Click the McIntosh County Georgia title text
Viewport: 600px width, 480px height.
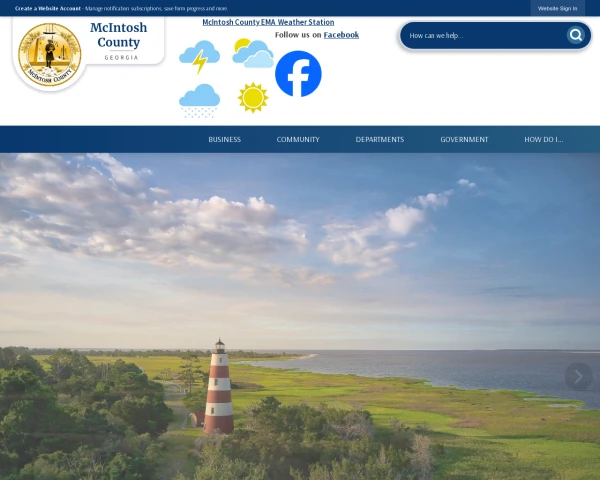(x=119, y=41)
